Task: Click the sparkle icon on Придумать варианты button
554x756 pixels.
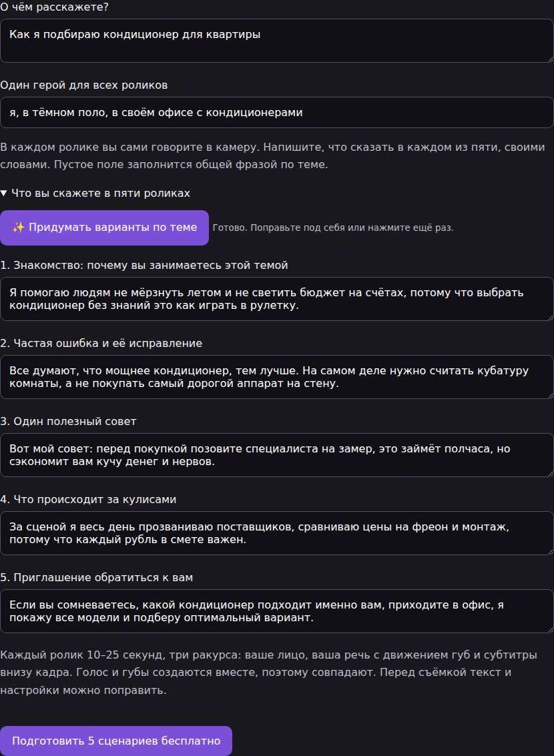Action: coord(18,228)
